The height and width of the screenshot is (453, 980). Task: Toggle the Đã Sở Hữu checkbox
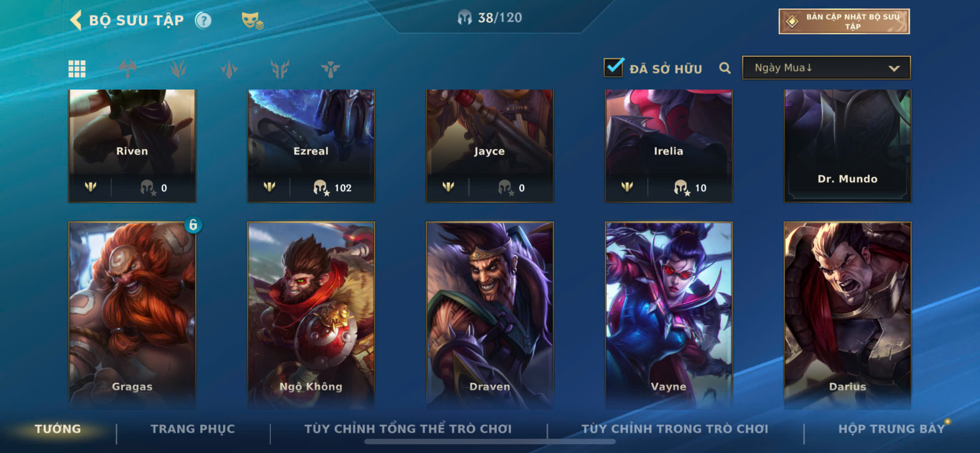click(x=613, y=67)
